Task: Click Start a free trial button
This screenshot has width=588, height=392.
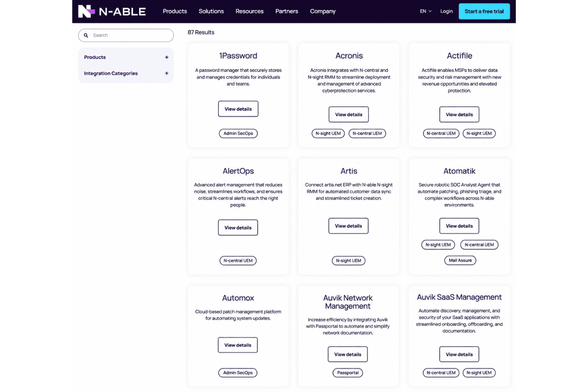Action: click(484, 11)
